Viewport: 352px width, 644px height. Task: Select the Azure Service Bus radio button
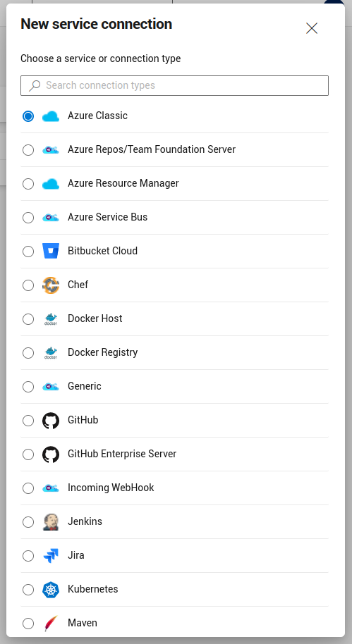pyautogui.click(x=28, y=218)
